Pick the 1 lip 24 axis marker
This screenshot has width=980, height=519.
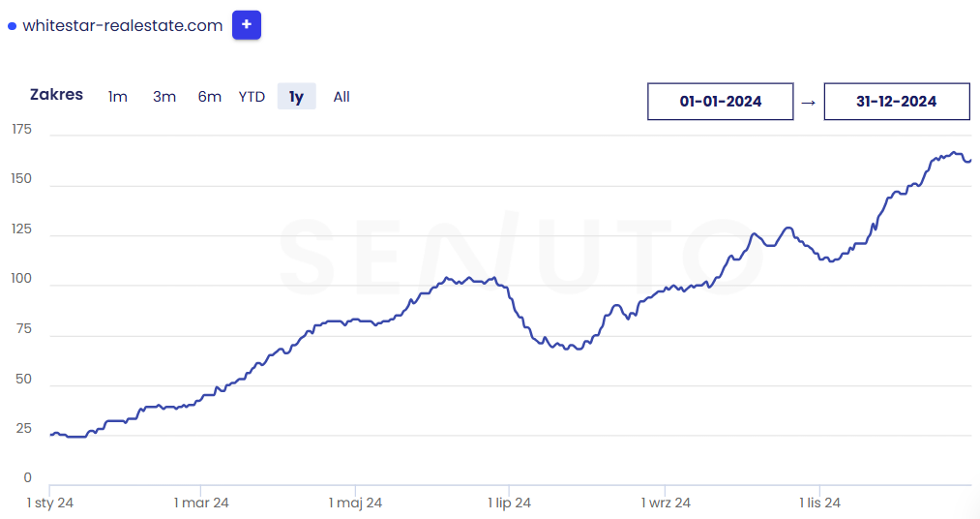[509, 503]
